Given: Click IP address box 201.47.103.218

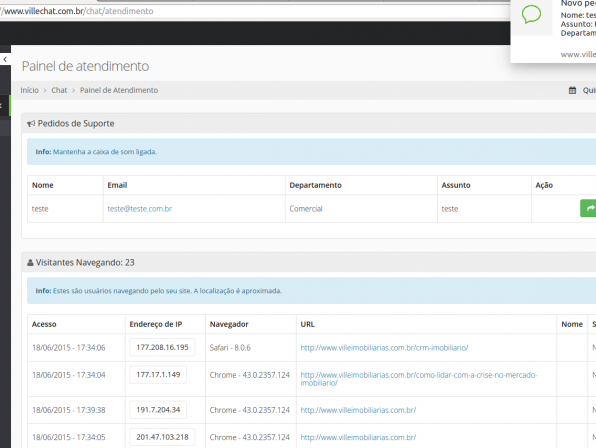Looking at the screenshot, I should coord(162,437).
